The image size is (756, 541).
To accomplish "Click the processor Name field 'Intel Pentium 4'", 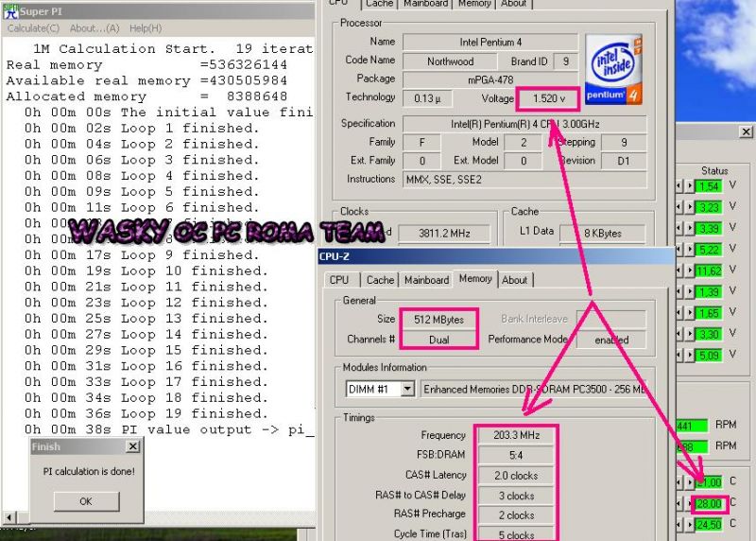I will [490, 42].
